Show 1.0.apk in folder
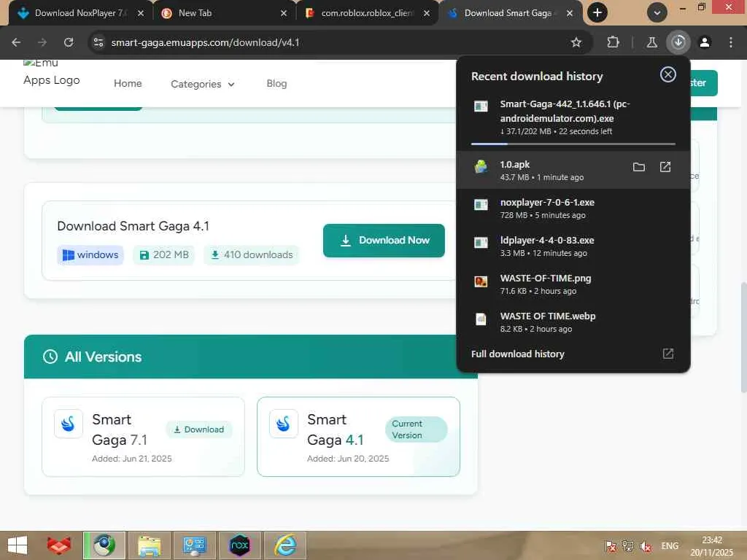The width and height of the screenshot is (747, 560). coord(639,167)
